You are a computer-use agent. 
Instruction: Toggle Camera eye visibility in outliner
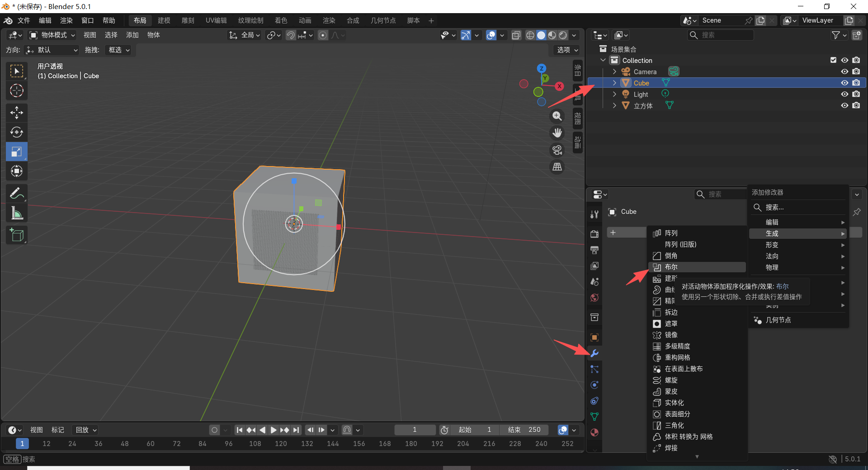844,71
